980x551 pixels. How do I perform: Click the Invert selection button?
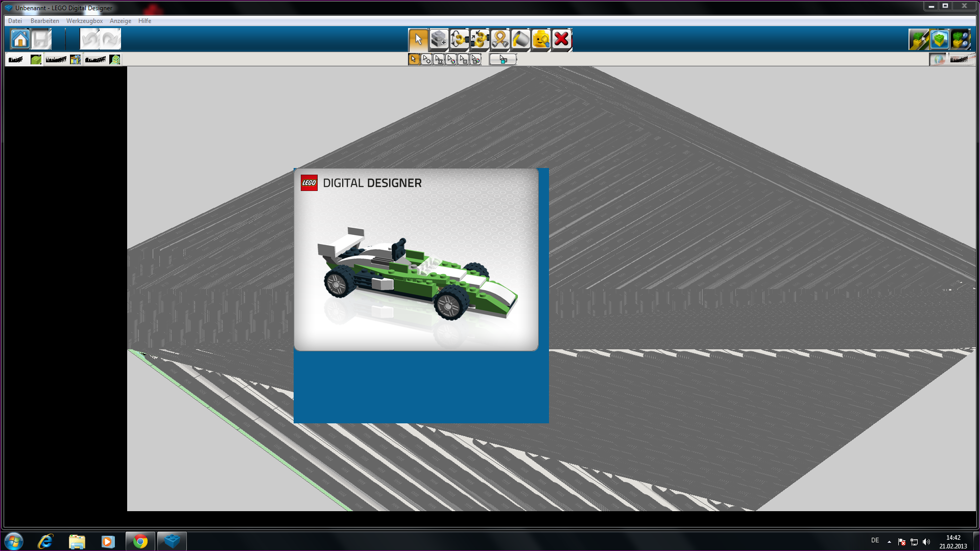(503, 60)
